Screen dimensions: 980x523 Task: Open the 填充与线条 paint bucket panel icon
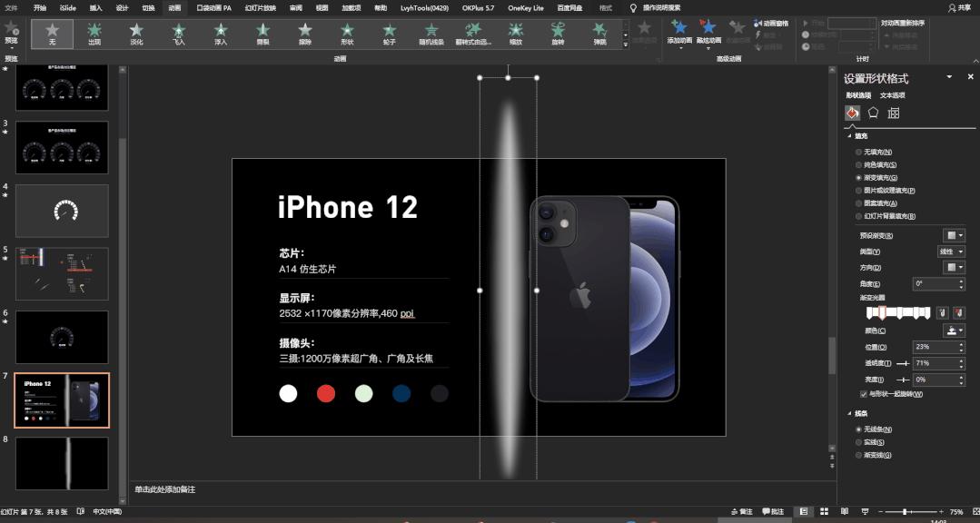click(x=851, y=112)
